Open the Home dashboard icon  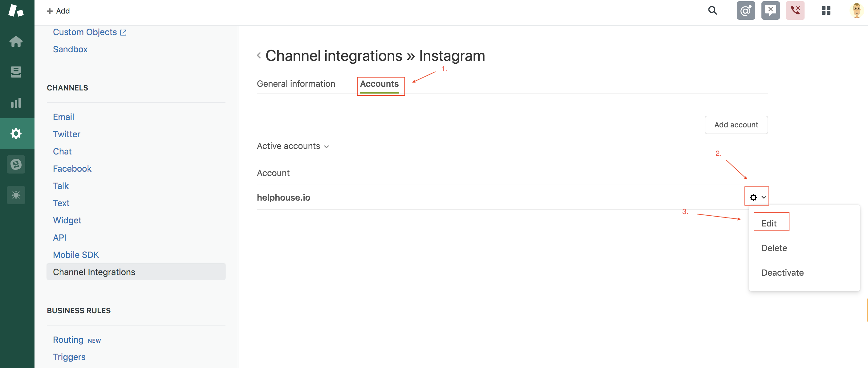click(x=16, y=42)
